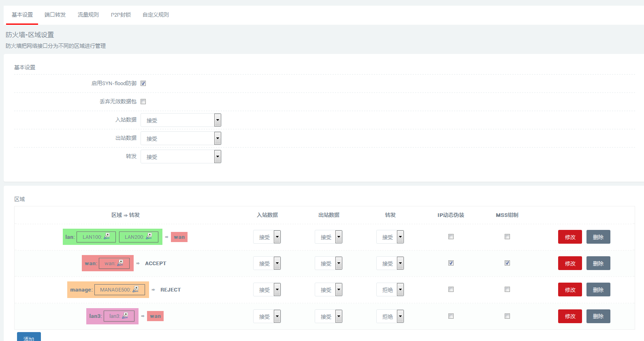Open lan zone 入站数据 dropdown

click(x=267, y=237)
